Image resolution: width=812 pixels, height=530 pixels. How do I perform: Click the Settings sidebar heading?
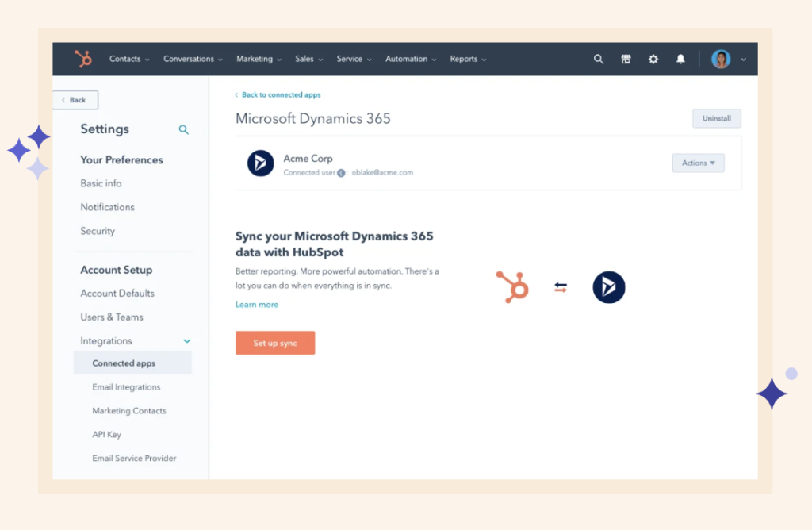[x=105, y=129]
